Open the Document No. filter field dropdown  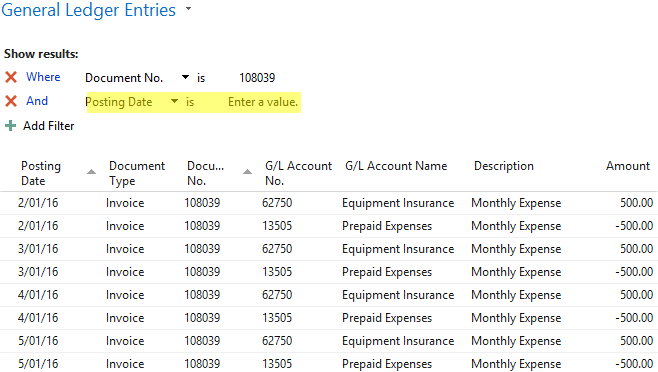tap(185, 77)
